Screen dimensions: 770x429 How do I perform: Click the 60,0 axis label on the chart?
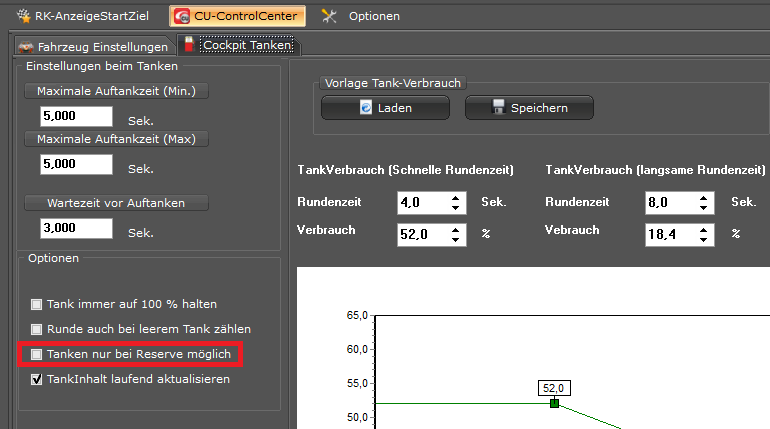tap(357, 349)
